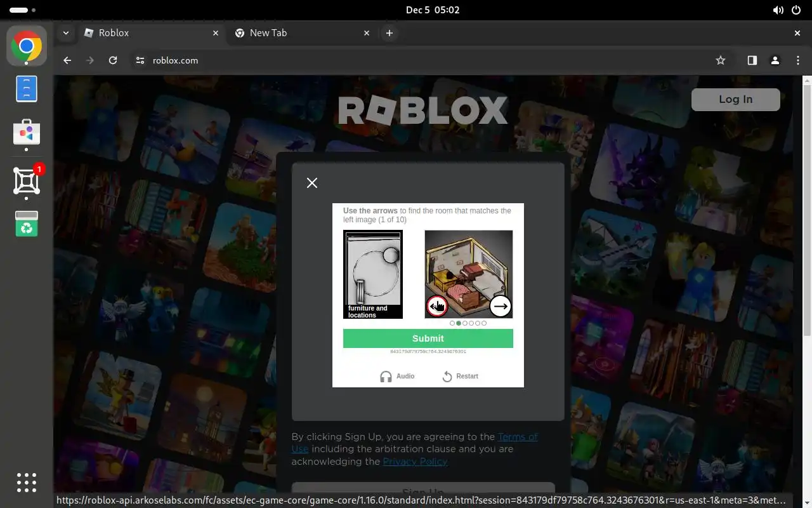The image size is (812, 508).
Task: Show all applications grid
Action: point(26,483)
